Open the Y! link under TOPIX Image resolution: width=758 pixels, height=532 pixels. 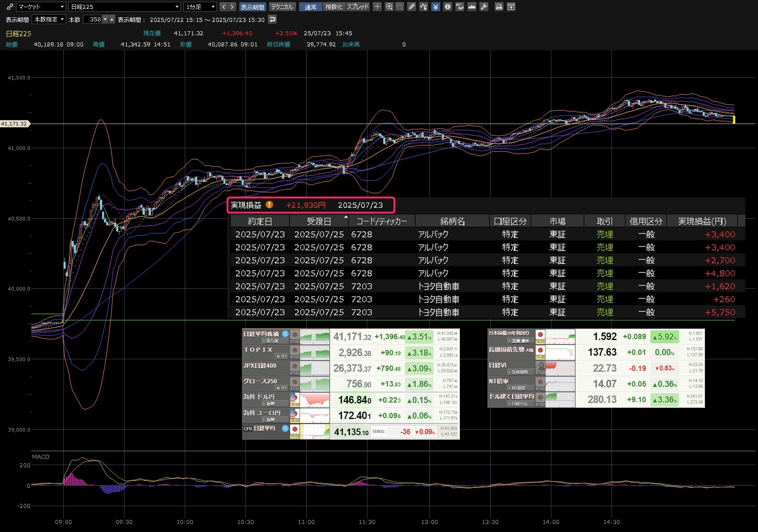(x=281, y=357)
